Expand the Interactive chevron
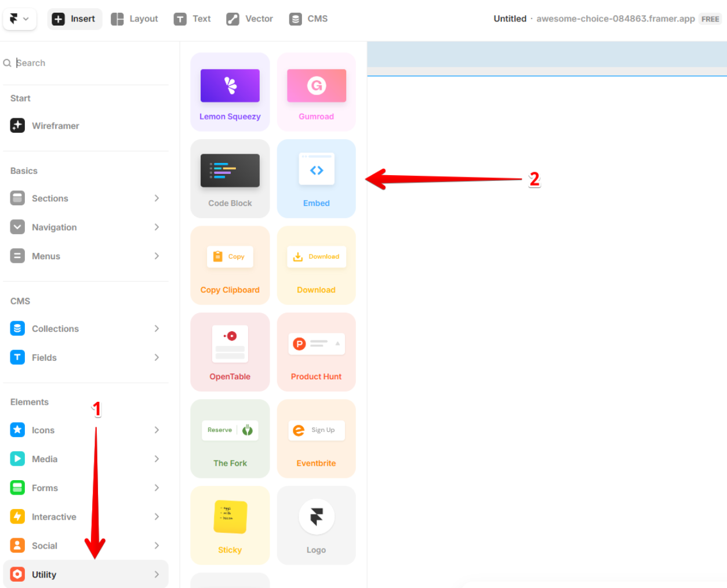The height and width of the screenshot is (588, 727). pos(157,516)
